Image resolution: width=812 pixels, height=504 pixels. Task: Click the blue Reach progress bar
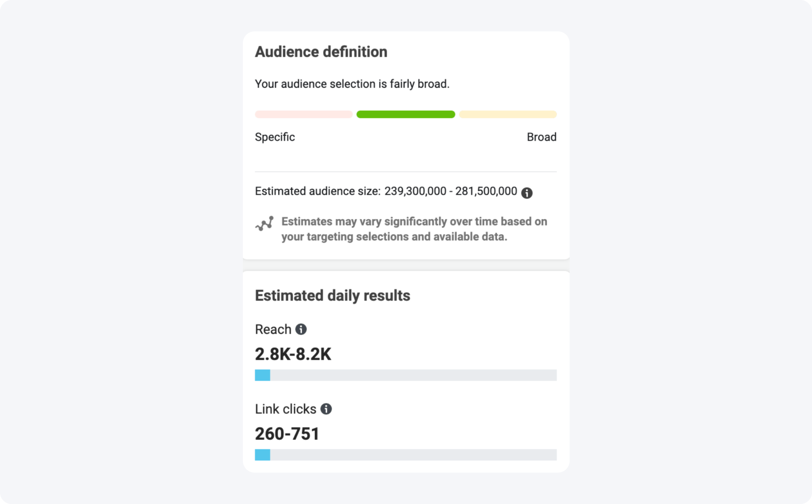[262, 375]
